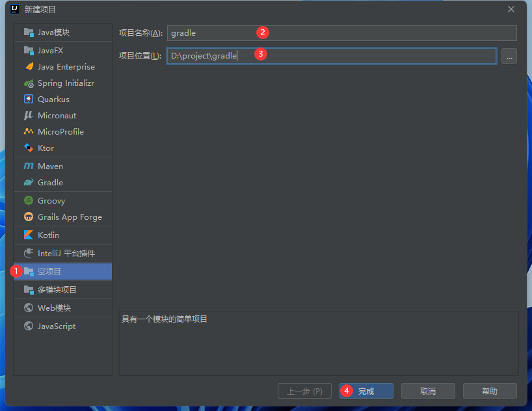Choose Java Enterprise in the list
The image size is (532, 411).
point(63,66)
